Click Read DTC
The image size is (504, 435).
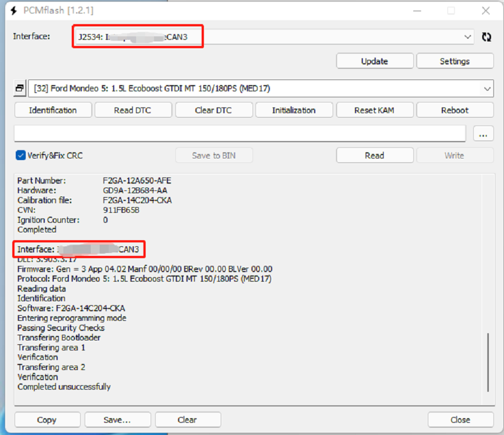(133, 110)
